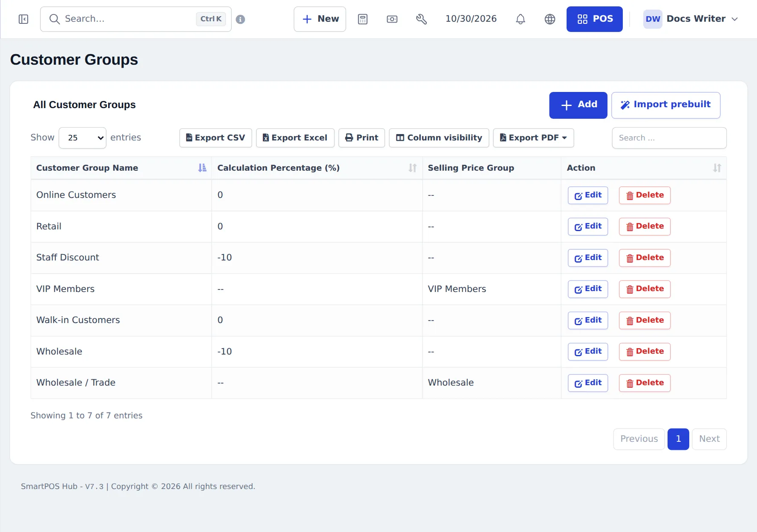Expand the Export PDF dropdown
This screenshot has width=757, height=532.
pos(533,138)
